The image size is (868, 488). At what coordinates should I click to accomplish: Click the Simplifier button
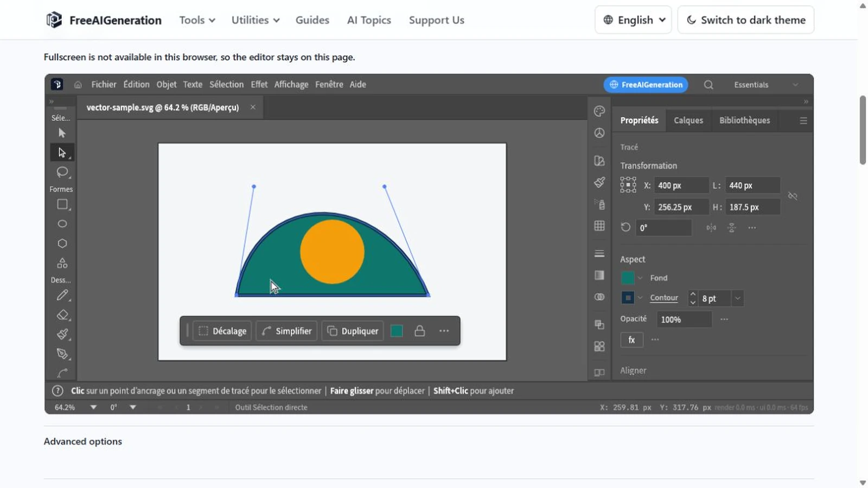[286, 331]
